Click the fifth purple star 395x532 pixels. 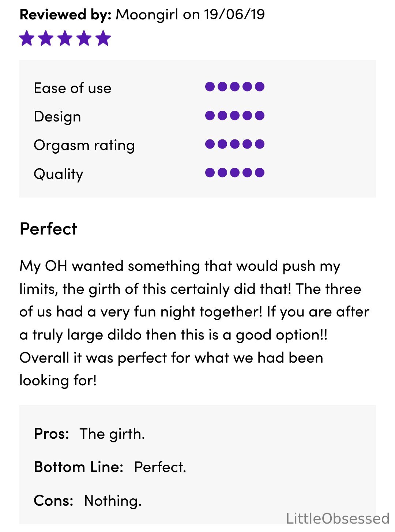tap(103, 38)
